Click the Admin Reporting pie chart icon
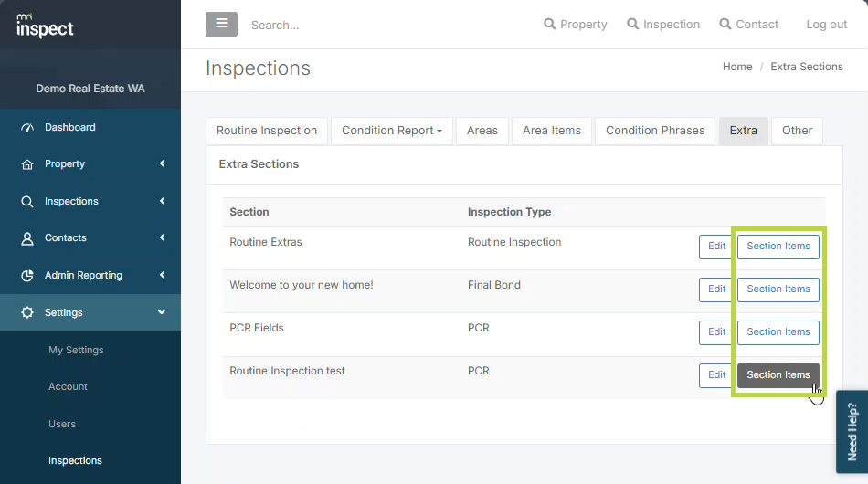868x484 pixels. click(x=27, y=276)
